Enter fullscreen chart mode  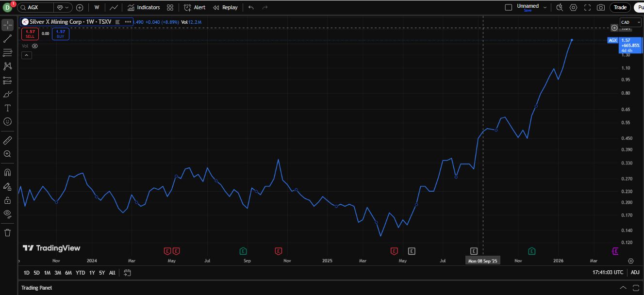click(587, 7)
